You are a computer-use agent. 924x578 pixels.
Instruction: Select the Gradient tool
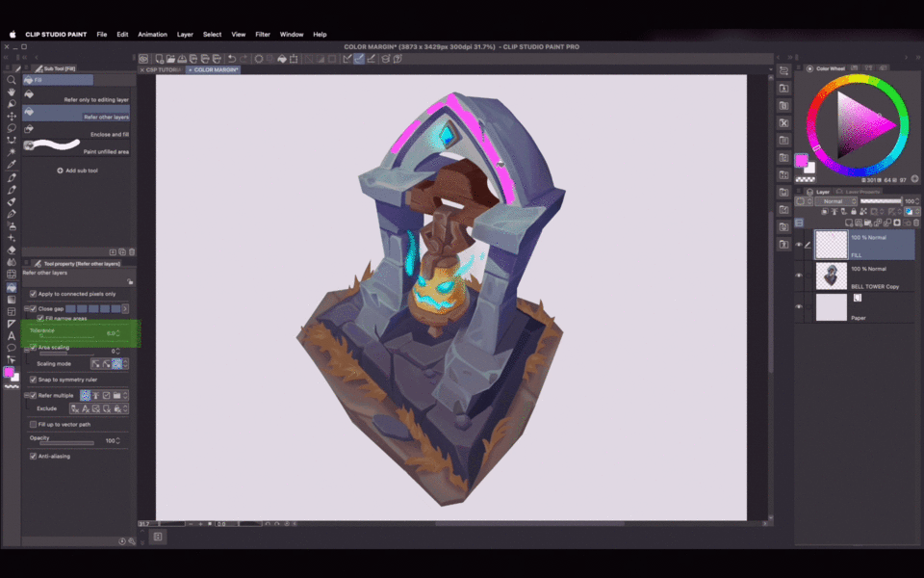12,300
